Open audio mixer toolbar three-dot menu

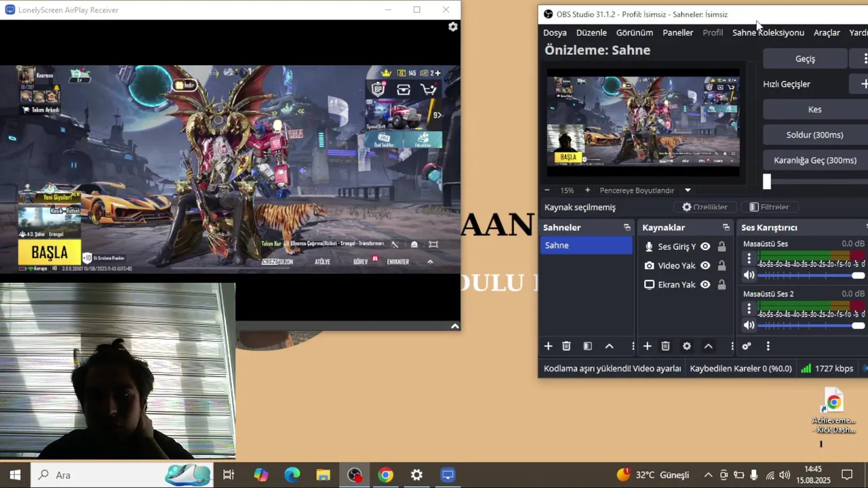[x=768, y=346]
